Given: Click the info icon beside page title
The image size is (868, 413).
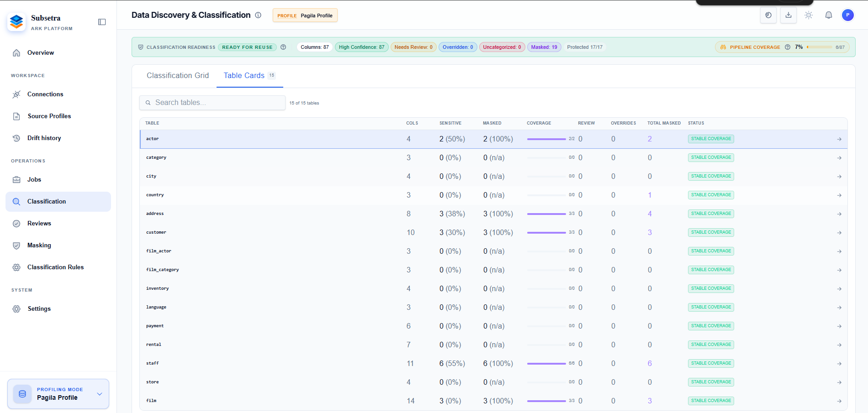Looking at the screenshot, I should 258,15.
